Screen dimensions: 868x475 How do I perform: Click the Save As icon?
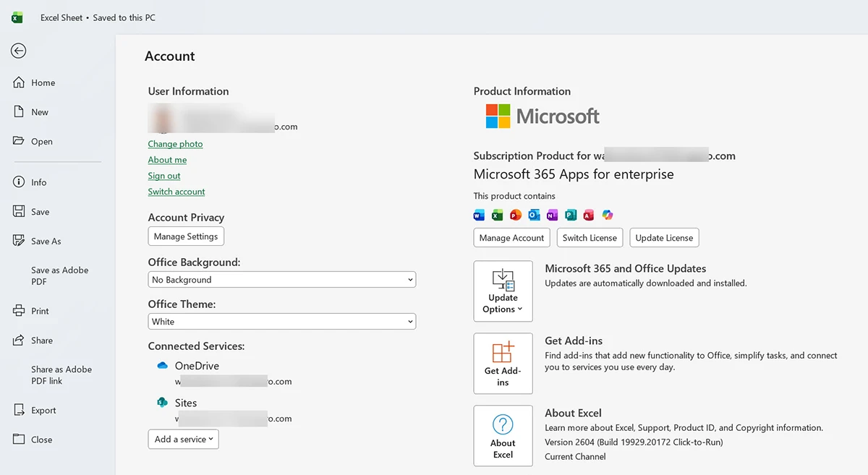[x=19, y=241]
